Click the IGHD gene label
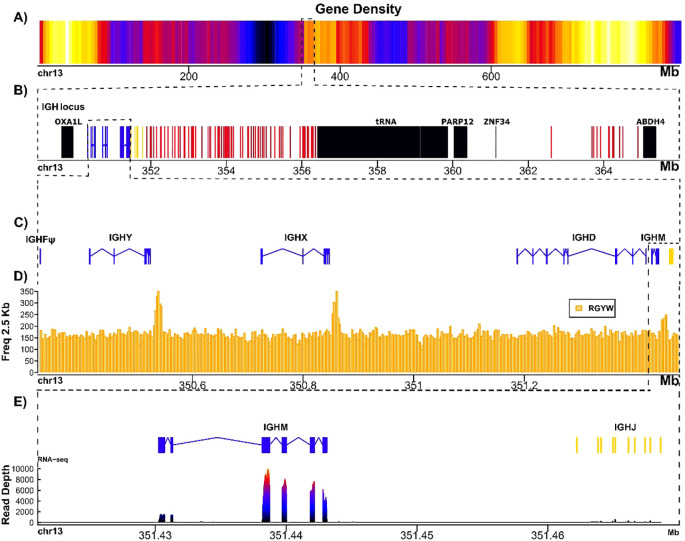The width and height of the screenshot is (685, 541). tap(584, 237)
